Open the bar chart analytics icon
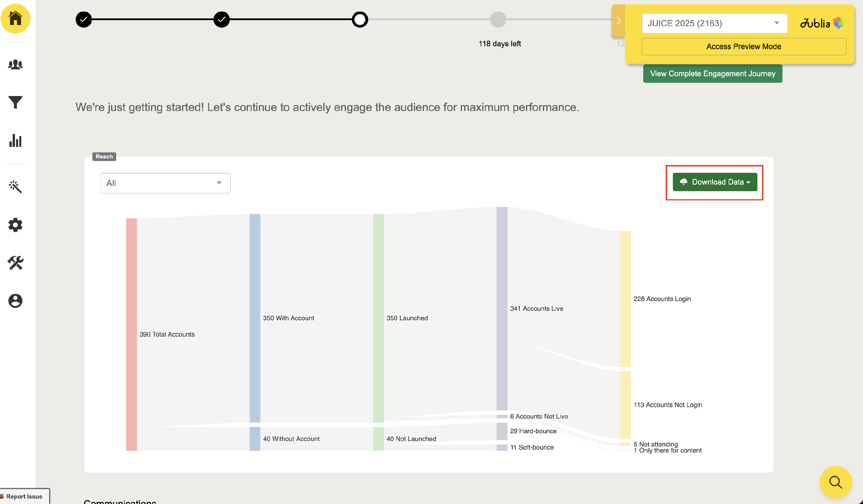 (x=16, y=140)
